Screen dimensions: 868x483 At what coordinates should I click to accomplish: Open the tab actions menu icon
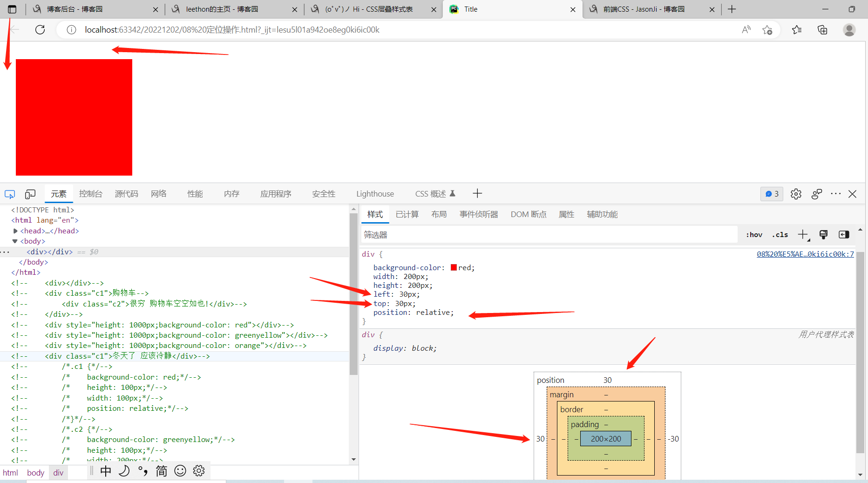(12, 9)
